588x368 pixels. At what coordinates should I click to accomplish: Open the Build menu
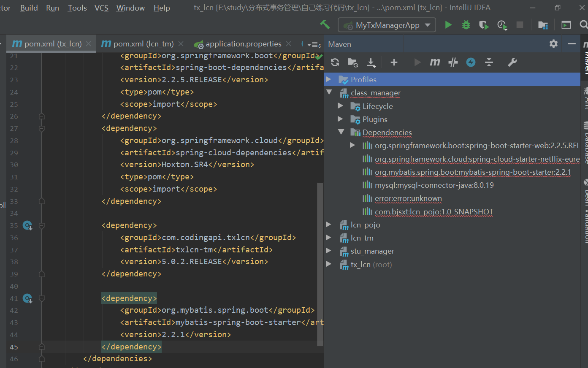(29, 8)
